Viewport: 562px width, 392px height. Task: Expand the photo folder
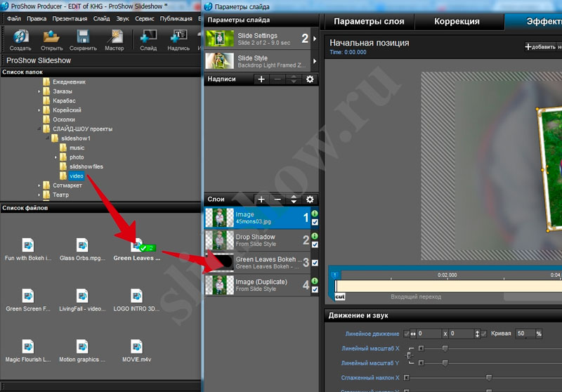point(55,157)
